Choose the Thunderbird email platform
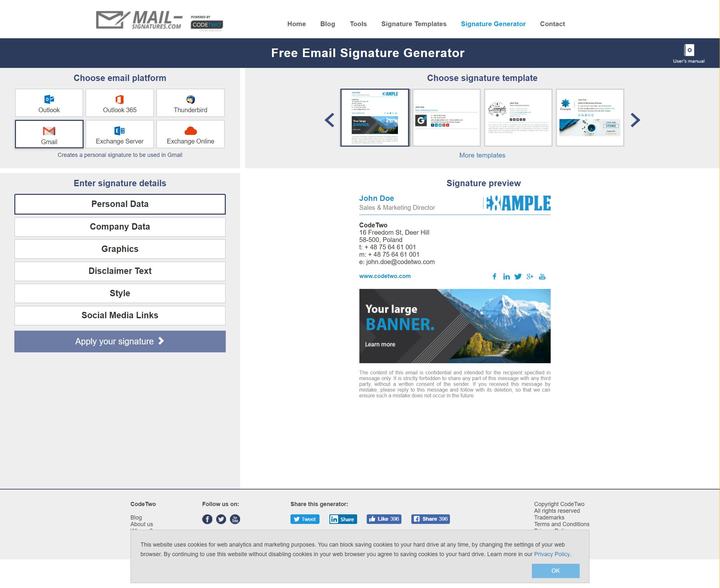720x588 pixels. coord(190,103)
